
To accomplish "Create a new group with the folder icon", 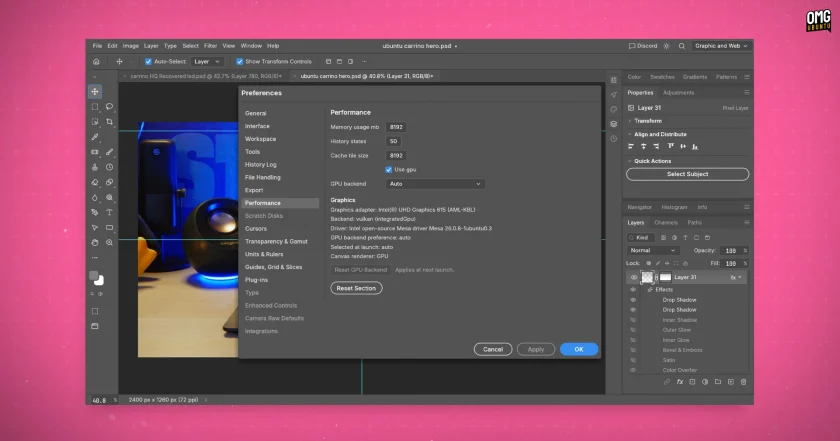I will point(718,382).
